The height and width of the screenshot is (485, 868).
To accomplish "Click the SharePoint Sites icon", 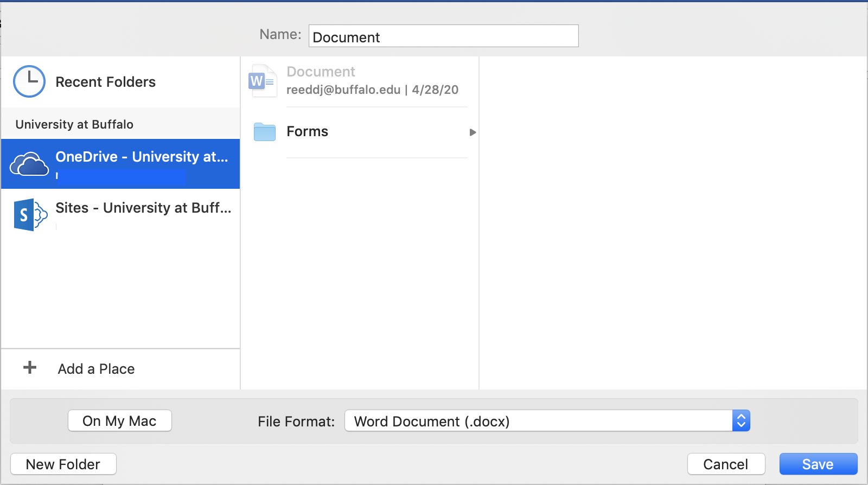I will (30, 215).
